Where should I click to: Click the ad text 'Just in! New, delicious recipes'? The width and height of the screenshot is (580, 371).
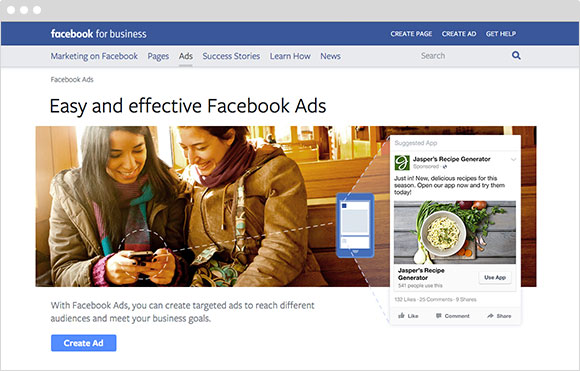(x=449, y=185)
